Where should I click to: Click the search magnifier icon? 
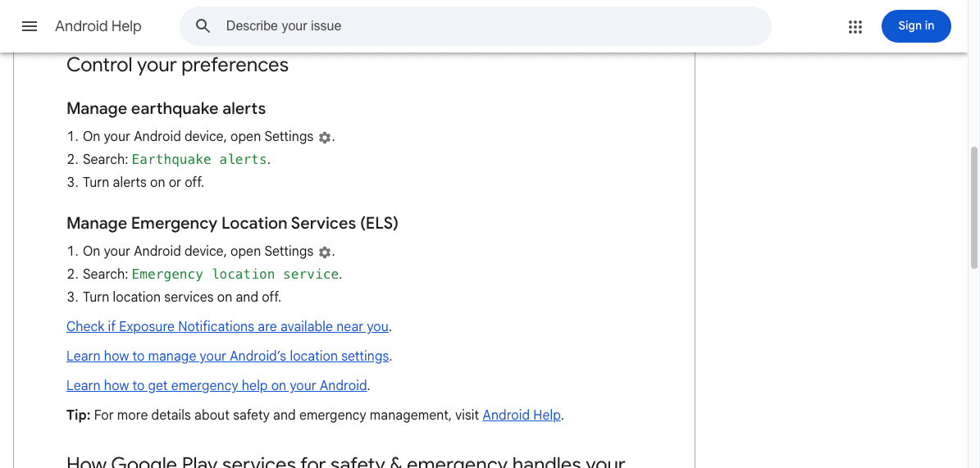pos(203,26)
